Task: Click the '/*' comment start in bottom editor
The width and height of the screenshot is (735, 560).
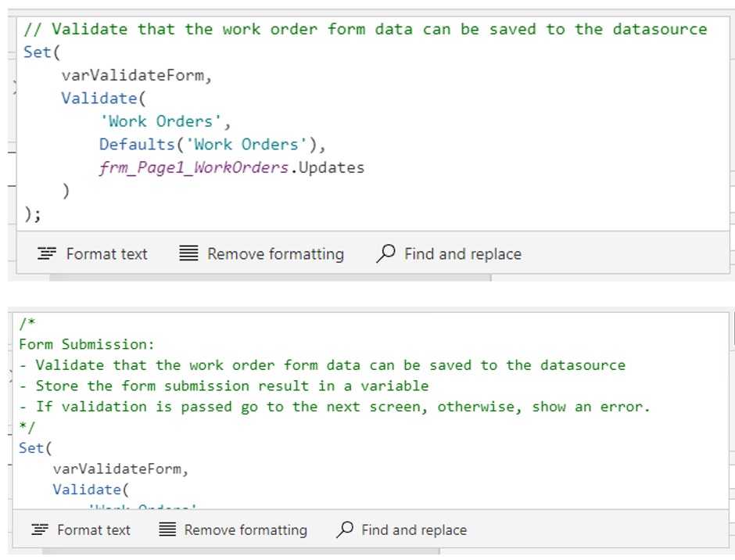Action: coord(27,324)
